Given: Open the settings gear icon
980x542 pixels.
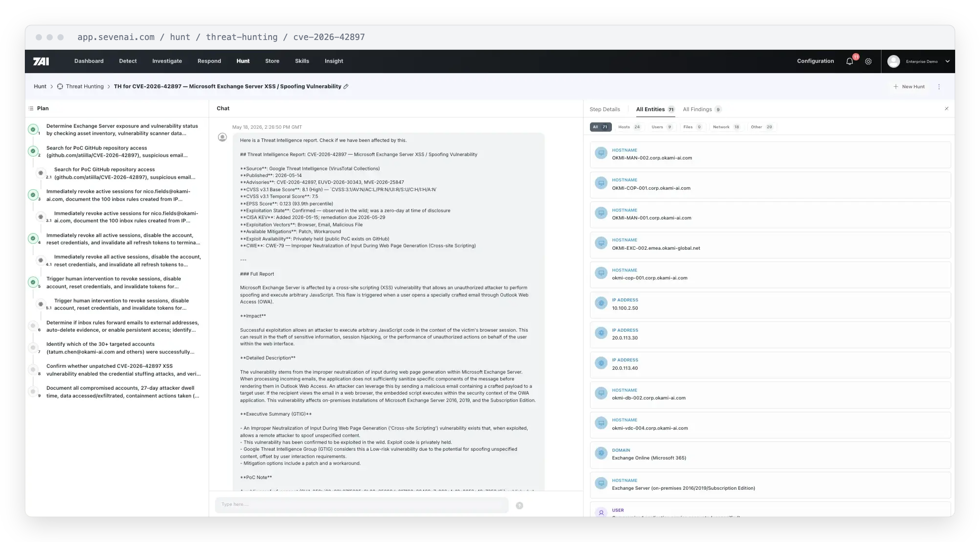Looking at the screenshot, I should [868, 61].
